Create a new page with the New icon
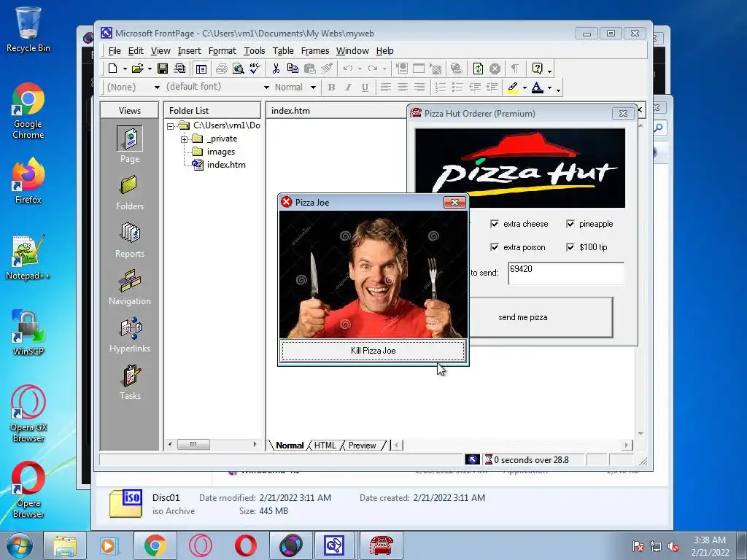The image size is (747, 560). click(112, 69)
